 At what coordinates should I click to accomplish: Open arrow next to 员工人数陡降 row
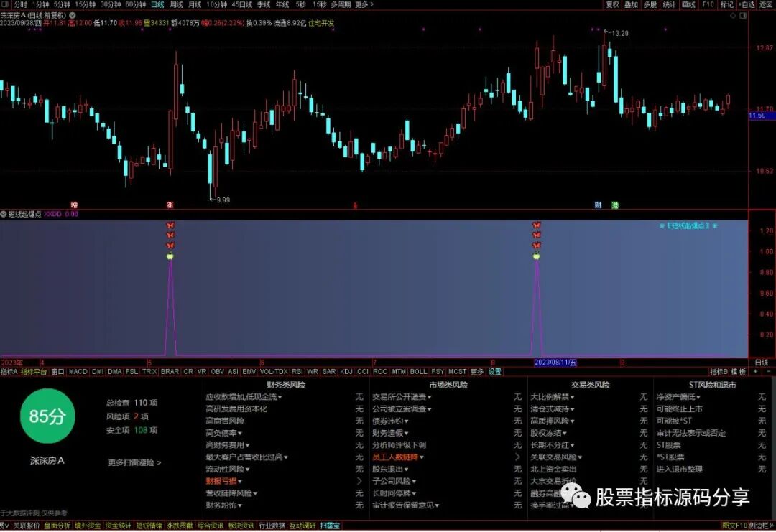coord(517,457)
